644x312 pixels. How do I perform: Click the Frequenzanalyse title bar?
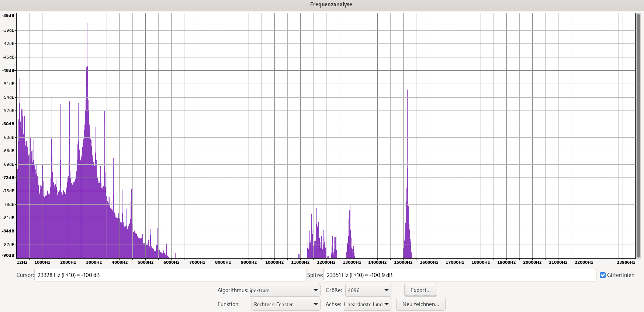coord(331,4)
